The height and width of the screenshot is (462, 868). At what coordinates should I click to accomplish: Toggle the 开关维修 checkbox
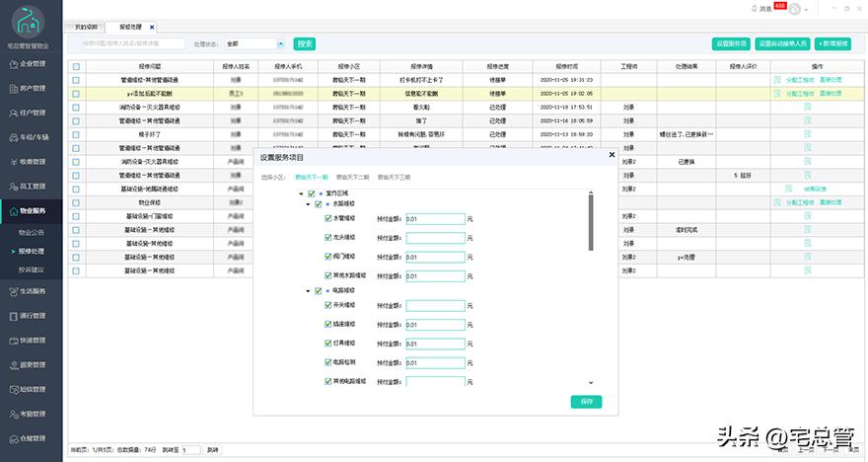coord(329,306)
